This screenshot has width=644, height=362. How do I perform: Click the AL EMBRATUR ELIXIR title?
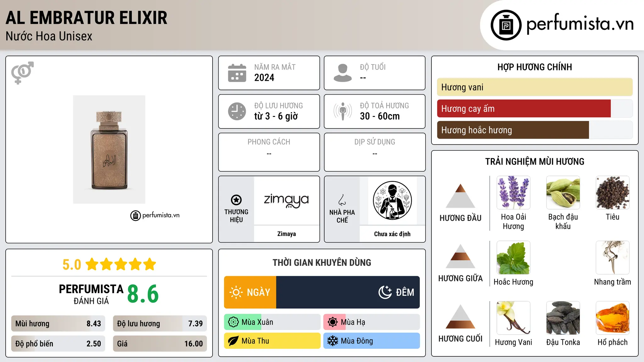click(86, 18)
